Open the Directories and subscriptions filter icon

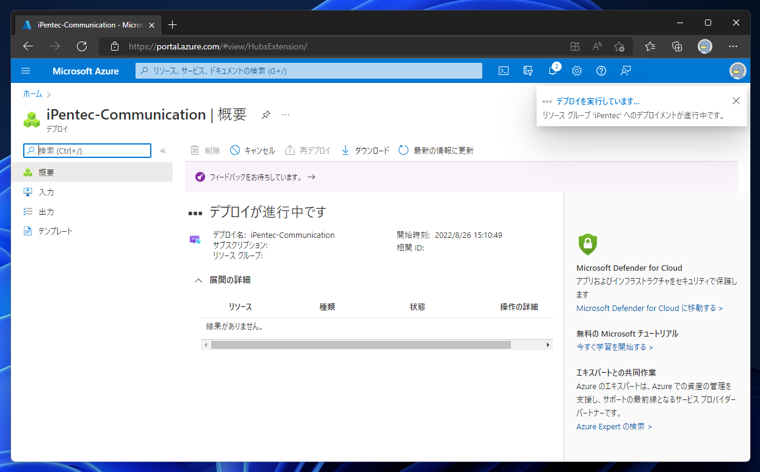coord(528,71)
